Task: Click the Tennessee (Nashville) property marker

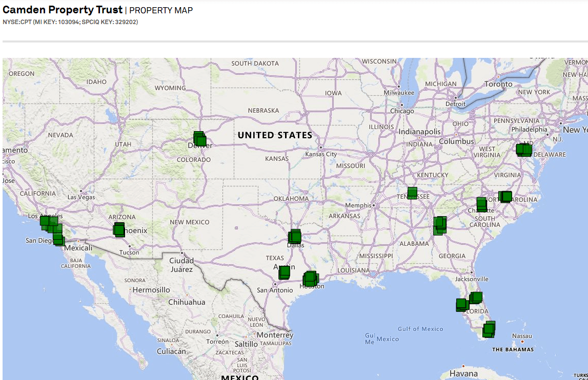Action: coord(412,193)
